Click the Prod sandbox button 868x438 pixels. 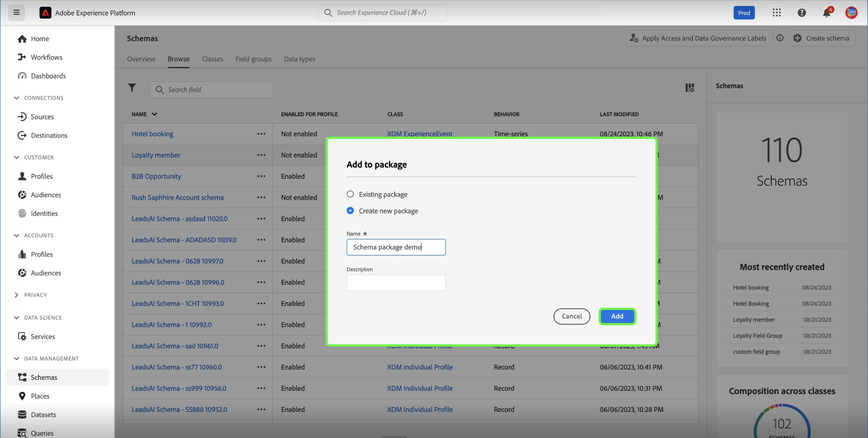744,13
